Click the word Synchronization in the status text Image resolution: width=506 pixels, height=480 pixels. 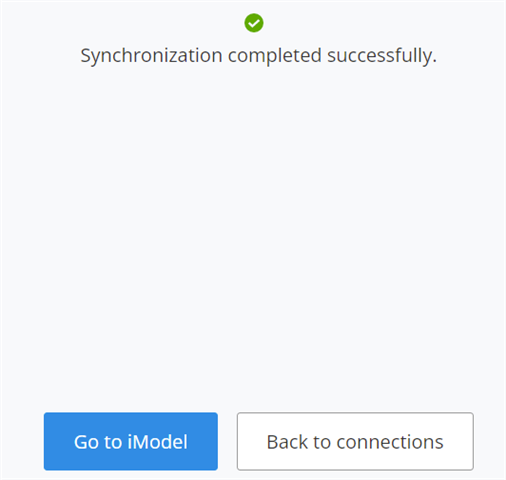[x=151, y=56]
